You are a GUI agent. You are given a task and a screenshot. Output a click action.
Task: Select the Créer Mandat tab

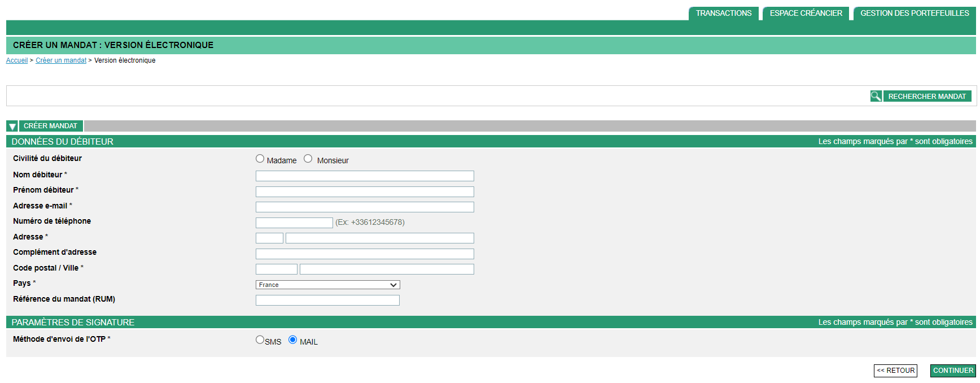point(51,126)
